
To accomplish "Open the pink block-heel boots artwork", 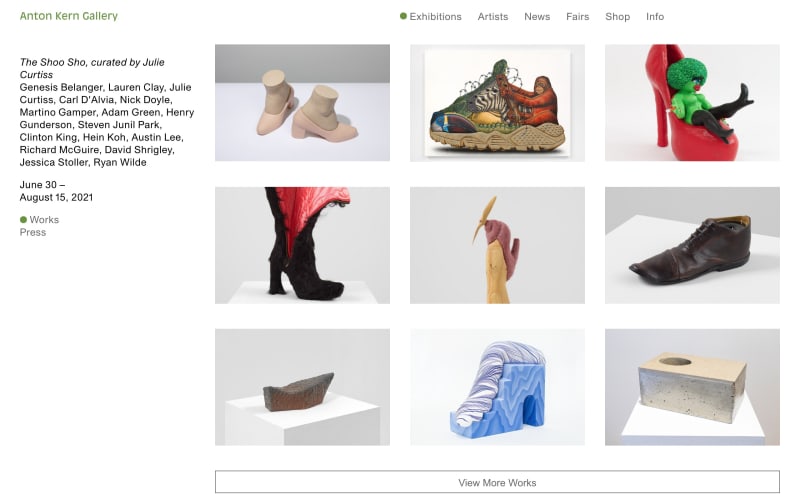I will click(302, 103).
